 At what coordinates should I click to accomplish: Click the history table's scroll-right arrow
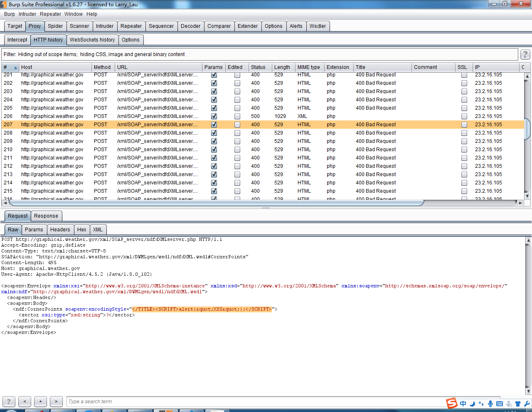click(520, 203)
